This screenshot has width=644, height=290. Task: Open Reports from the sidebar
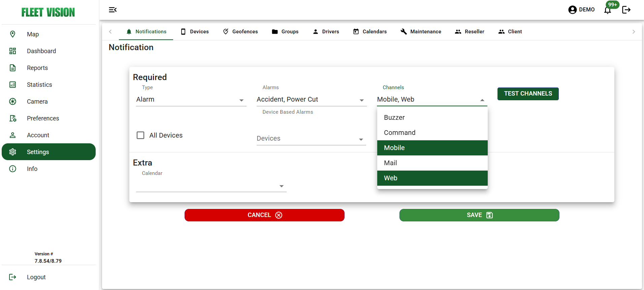49,68
